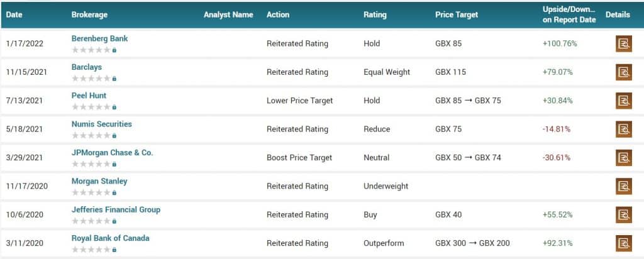The image size is (644, 259).
Task: Open details icon for Royal Bank of Canada
Action: (623, 243)
